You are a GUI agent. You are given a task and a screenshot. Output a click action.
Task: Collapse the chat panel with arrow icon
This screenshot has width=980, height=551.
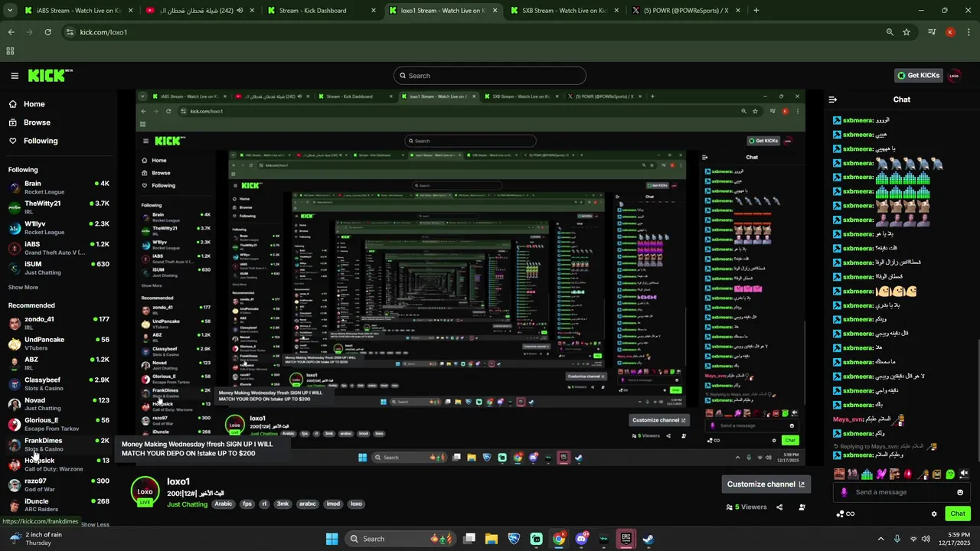point(833,99)
